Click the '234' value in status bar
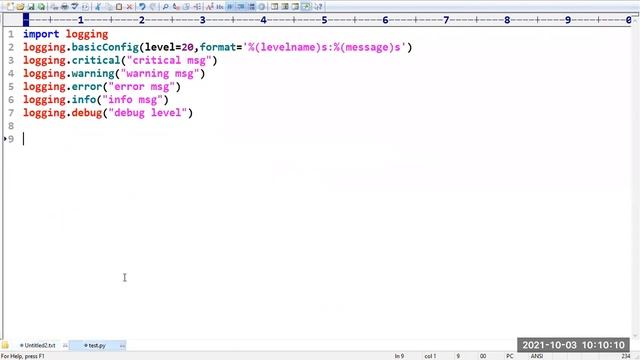 tap(626, 356)
